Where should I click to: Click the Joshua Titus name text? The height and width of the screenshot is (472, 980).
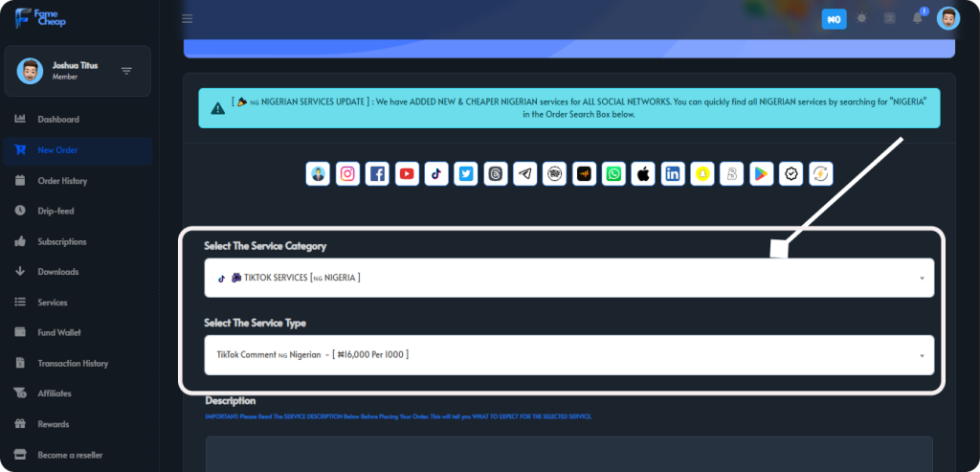pyautogui.click(x=75, y=66)
